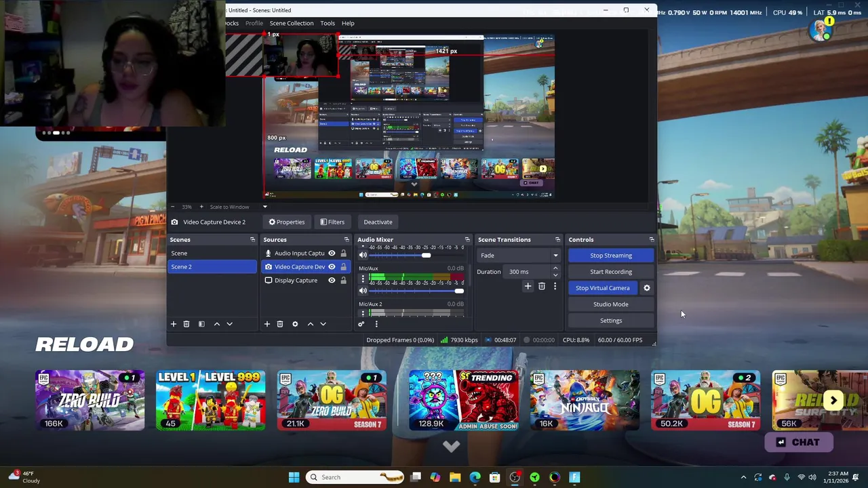Viewport: 868px width, 488px height.
Task: Decrease transition duration with down arrow
Action: click(555, 274)
